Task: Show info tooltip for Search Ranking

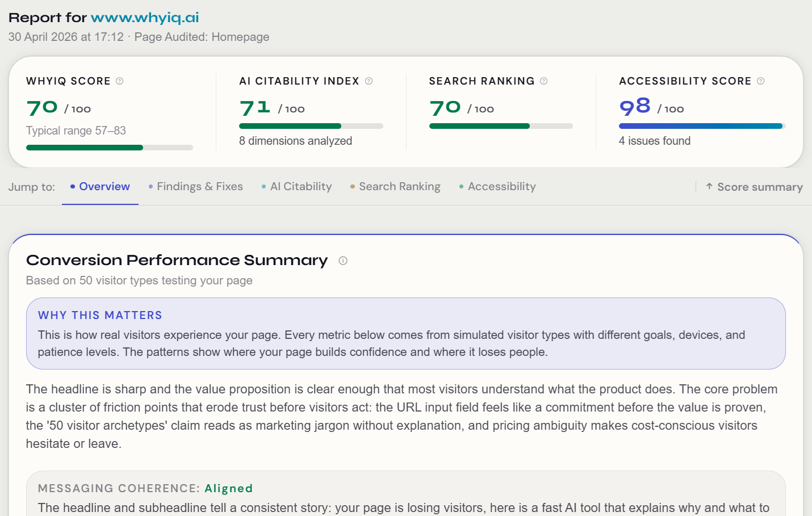Action: (x=543, y=81)
